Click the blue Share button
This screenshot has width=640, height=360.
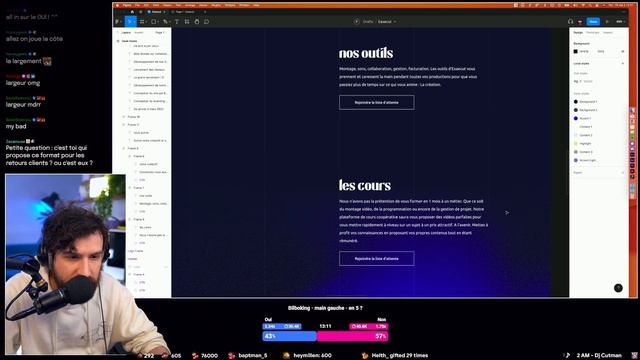593,22
